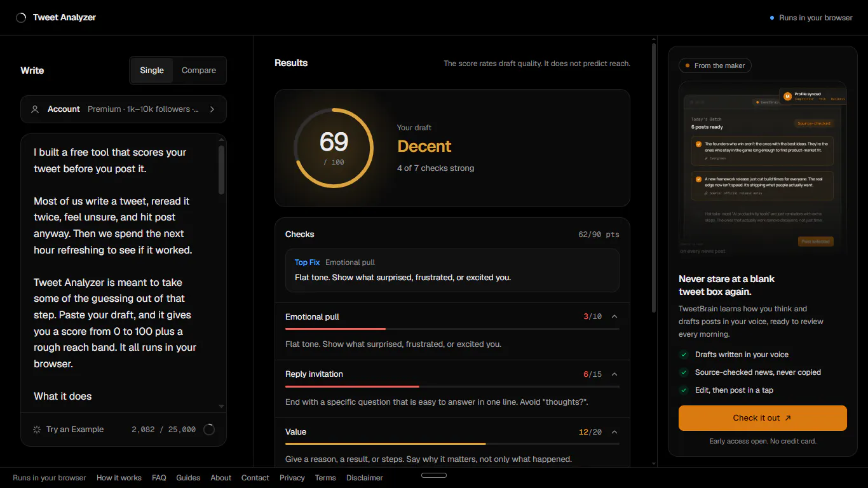The image size is (868, 488).
Task: Click the Check it out button
Action: tap(763, 418)
